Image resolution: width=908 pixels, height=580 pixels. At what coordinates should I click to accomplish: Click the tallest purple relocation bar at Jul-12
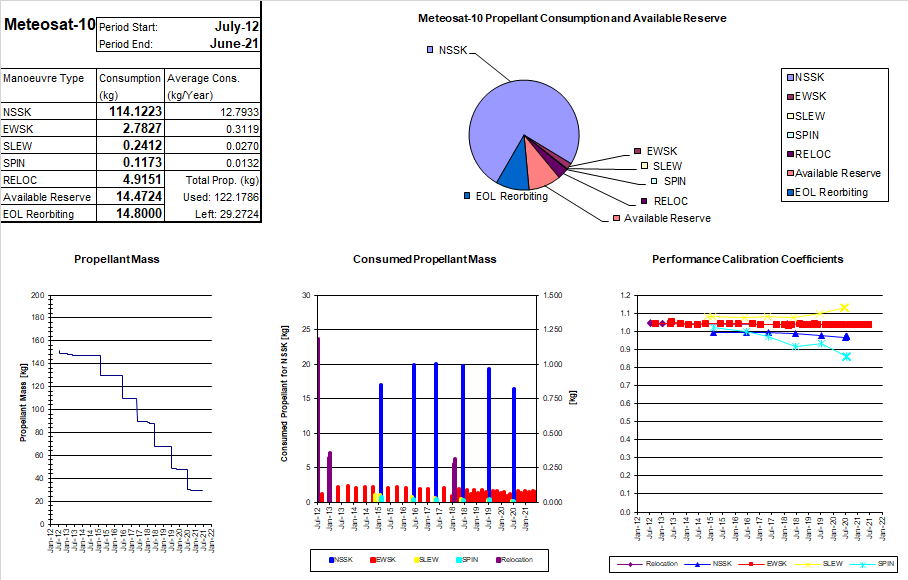click(318, 420)
